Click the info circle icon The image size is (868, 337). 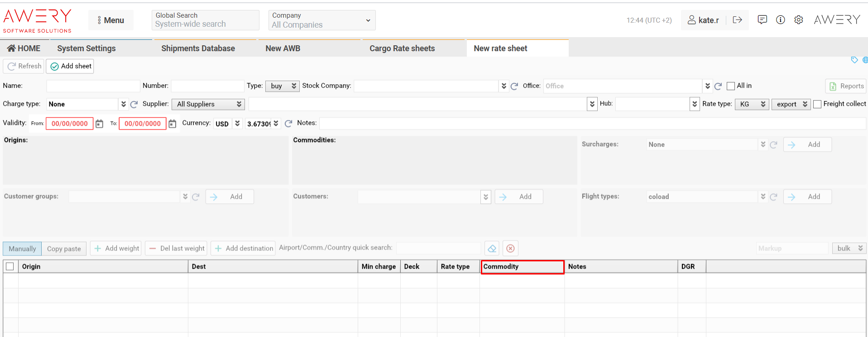click(781, 20)
